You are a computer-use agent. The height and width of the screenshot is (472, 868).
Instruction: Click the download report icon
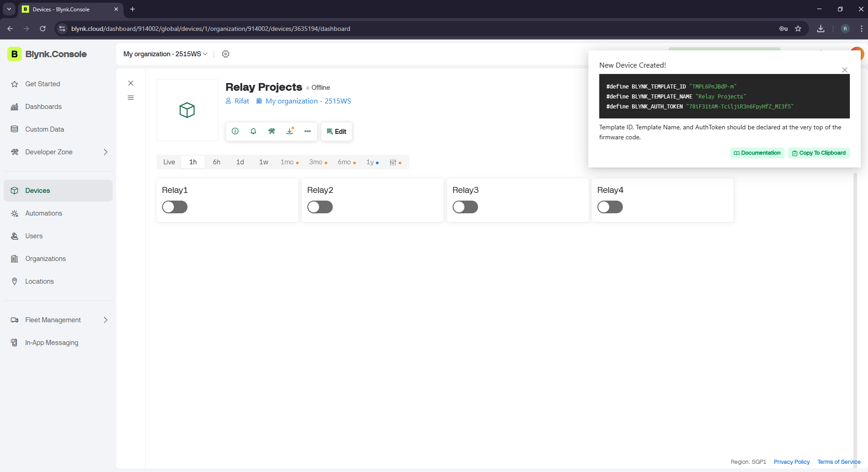coord(290,131)
